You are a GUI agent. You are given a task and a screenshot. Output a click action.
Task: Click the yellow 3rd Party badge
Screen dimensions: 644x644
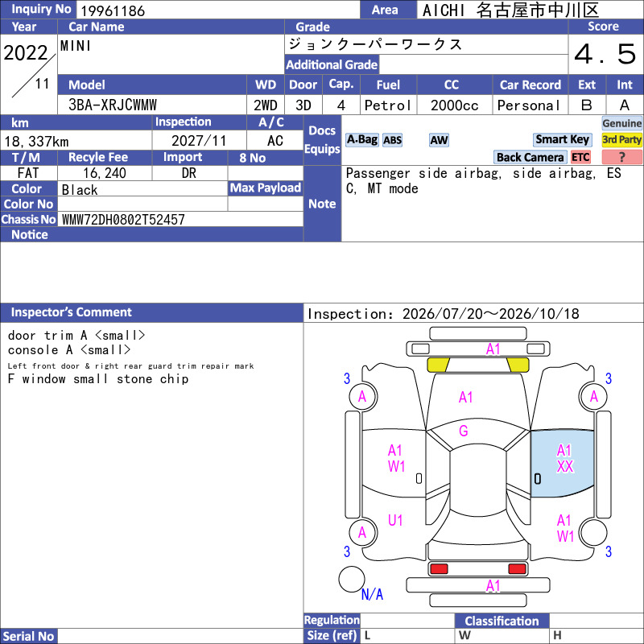pos(621,139)
